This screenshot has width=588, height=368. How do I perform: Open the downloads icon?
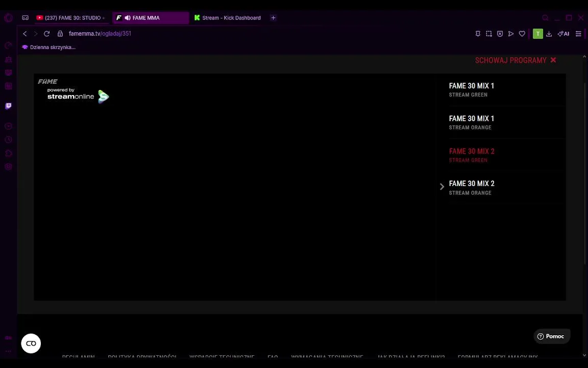tap(549, 34)
